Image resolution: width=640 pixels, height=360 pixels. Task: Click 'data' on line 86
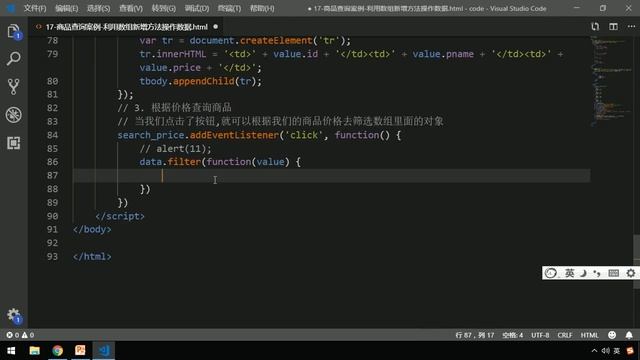pyautogui.click(x=151, y=162)
